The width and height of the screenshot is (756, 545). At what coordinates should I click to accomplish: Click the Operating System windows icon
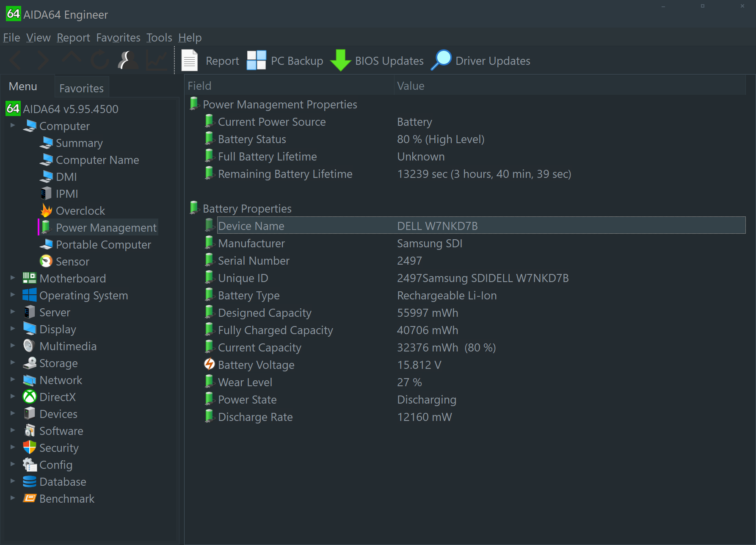pos(30,295)
